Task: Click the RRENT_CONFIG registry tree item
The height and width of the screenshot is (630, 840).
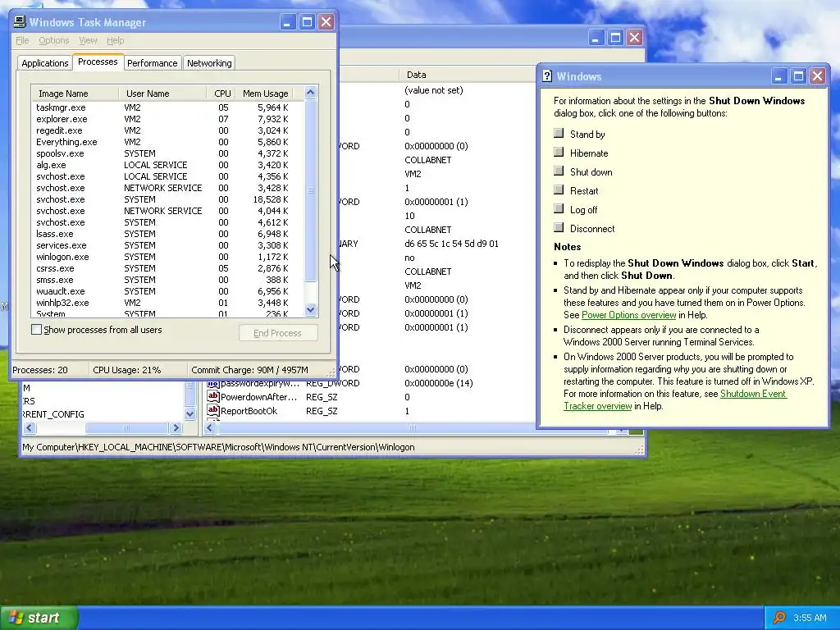Action: click(x=53, y=414)
